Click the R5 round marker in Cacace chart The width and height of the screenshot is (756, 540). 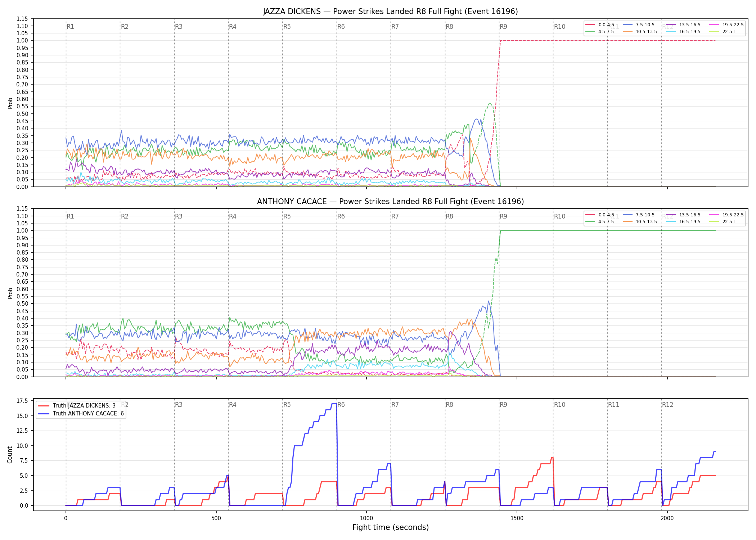click(287, 216)
